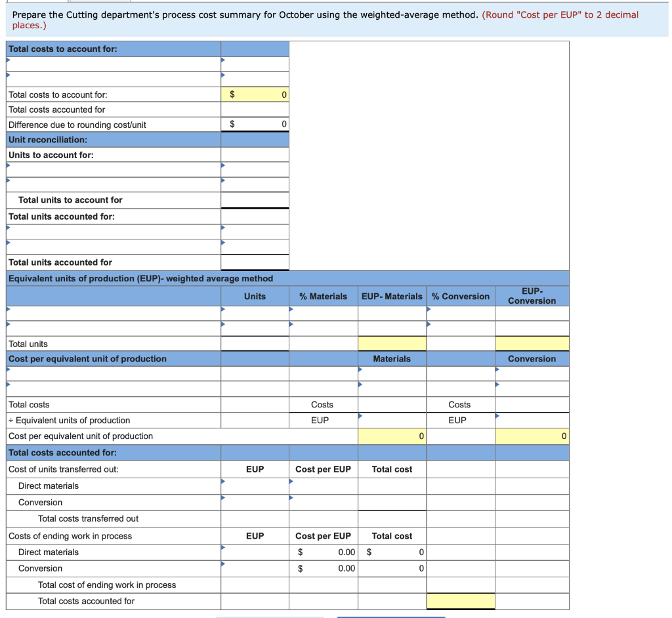Viewport: 672px width, 618px height.
Task: Click the Total units to account for amount cell
Action: tap(255, 200)
